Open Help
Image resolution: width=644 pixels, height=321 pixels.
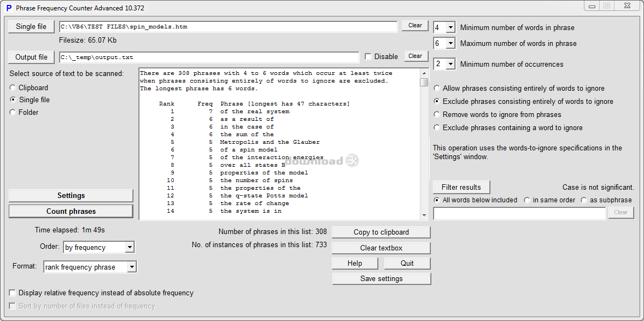click(x=355, y=264)
